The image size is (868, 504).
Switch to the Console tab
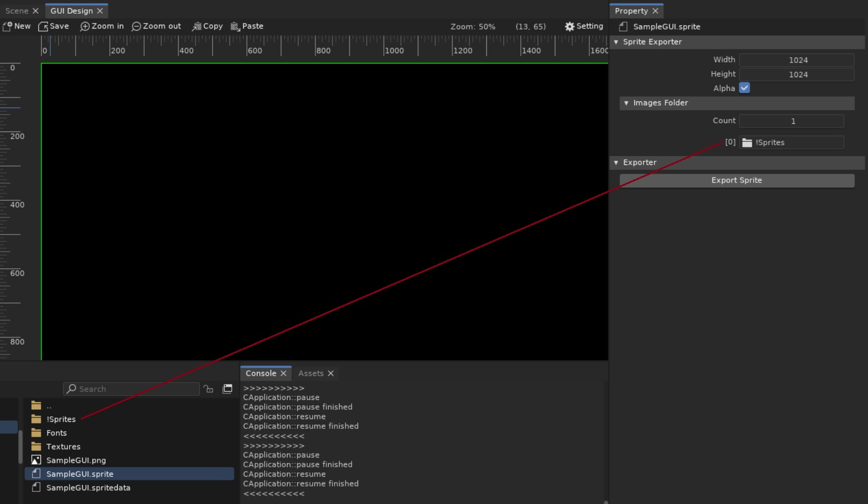click(261, 373)
